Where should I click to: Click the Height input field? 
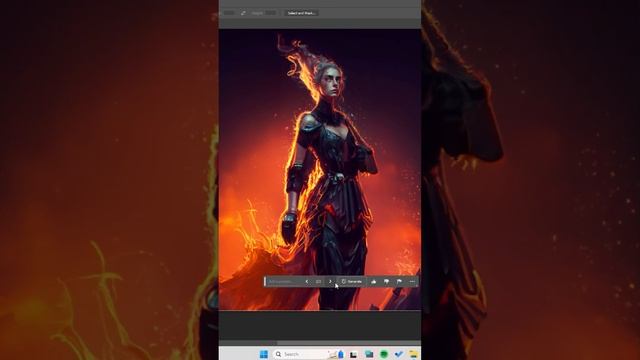(271, 13)
